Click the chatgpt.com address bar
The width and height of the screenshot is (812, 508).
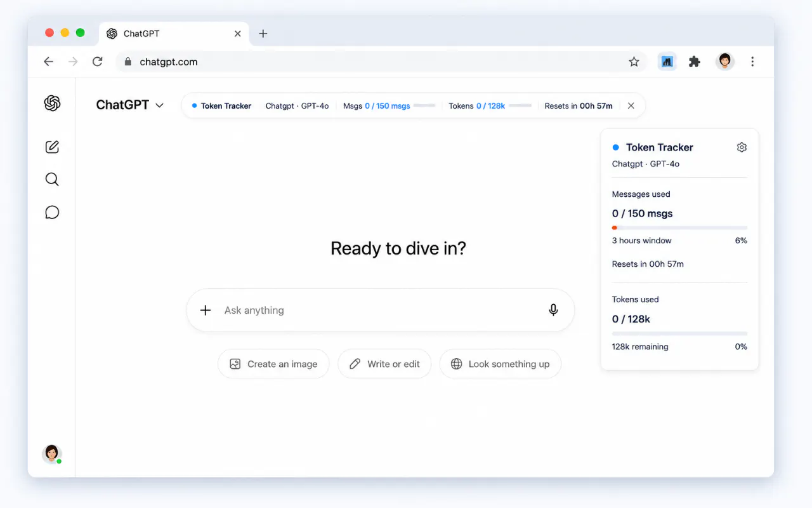click(381, 62)
